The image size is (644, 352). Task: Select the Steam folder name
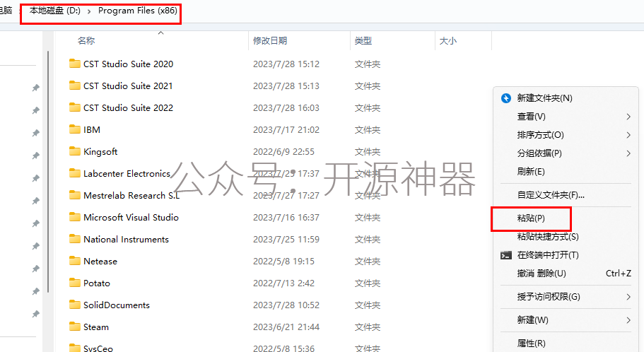coord(96,327)
